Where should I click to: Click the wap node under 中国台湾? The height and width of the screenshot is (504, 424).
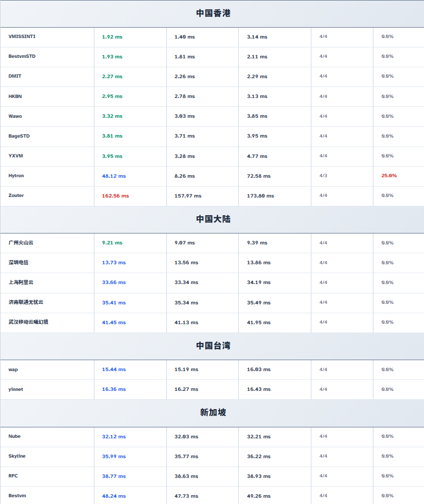[x=13, y=370]
